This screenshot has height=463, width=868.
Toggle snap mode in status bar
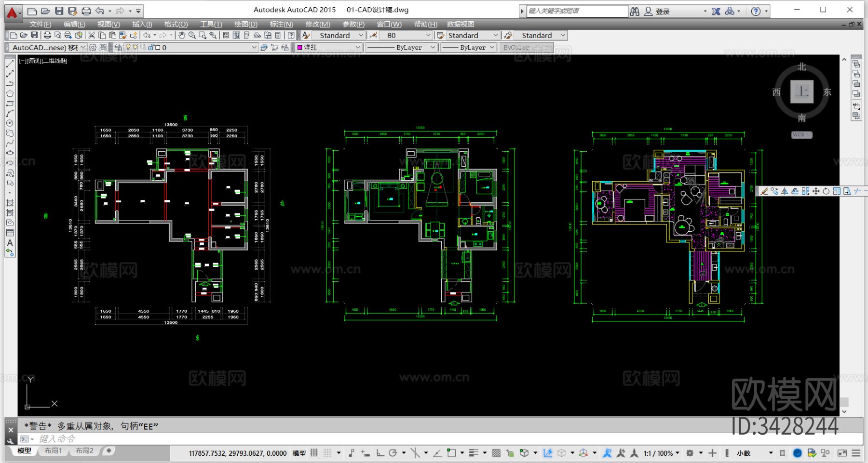click(x=328, y=453)
